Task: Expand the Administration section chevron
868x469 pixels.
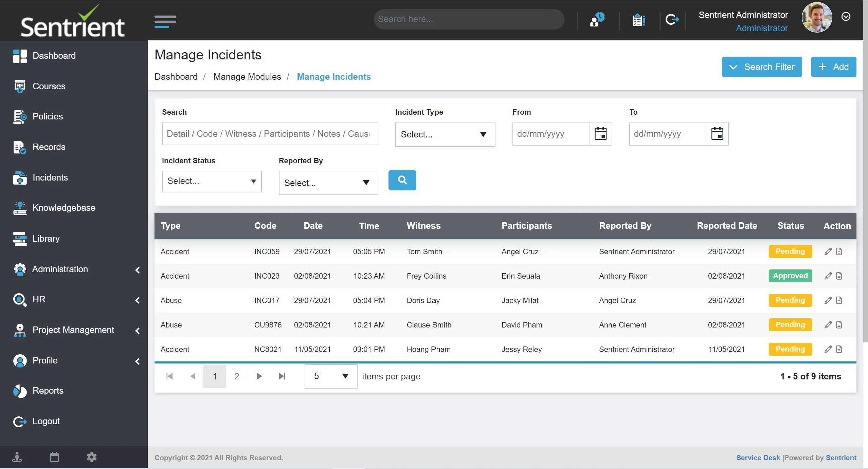Action: tap(137, 270)
